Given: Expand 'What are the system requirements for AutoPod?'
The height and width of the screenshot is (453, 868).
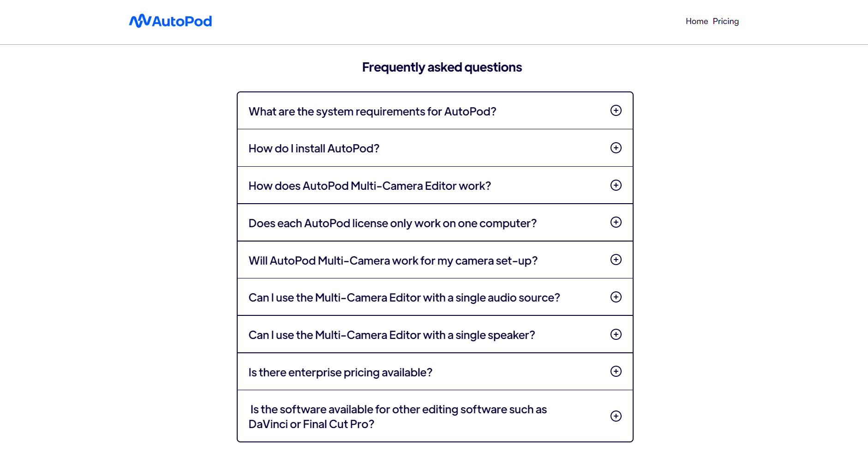Looking at the screenshot, I should [x=372, y=112].
